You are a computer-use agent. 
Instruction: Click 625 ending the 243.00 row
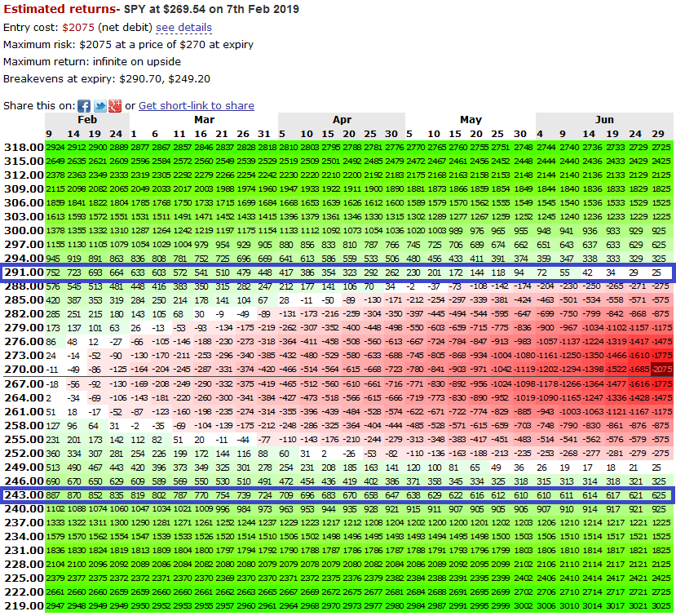[658, 495]
